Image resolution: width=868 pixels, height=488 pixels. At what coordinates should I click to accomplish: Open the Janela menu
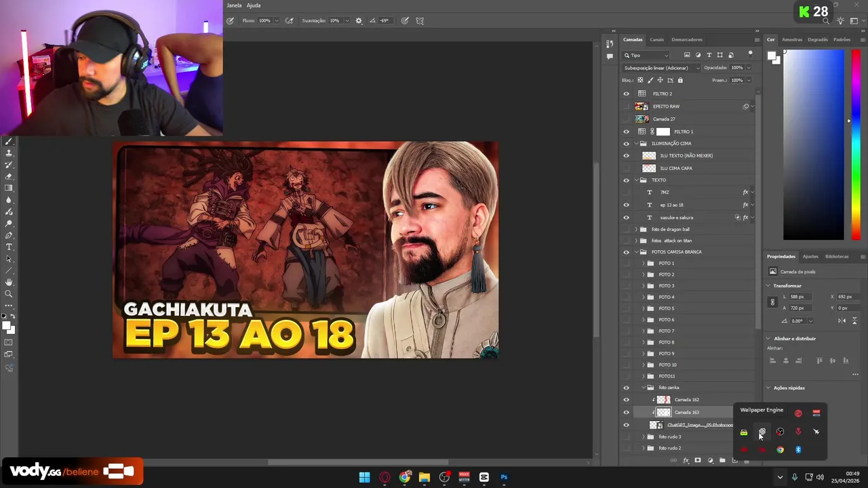[x=234, y=5]
